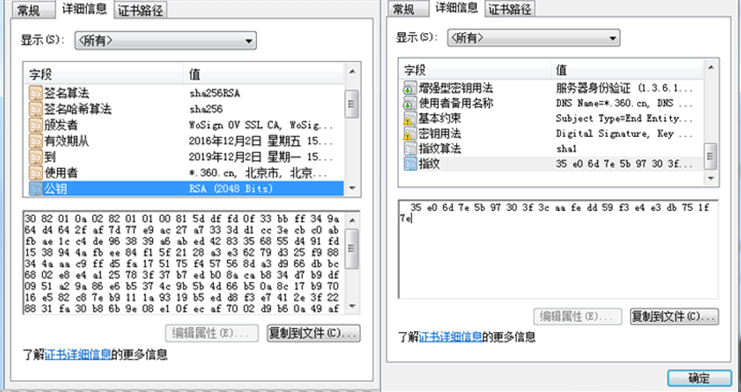Select the 签名算法 field icon
The width and height of the screenshot is (741, 392).
pyautogui.click(x=36, y=93)
